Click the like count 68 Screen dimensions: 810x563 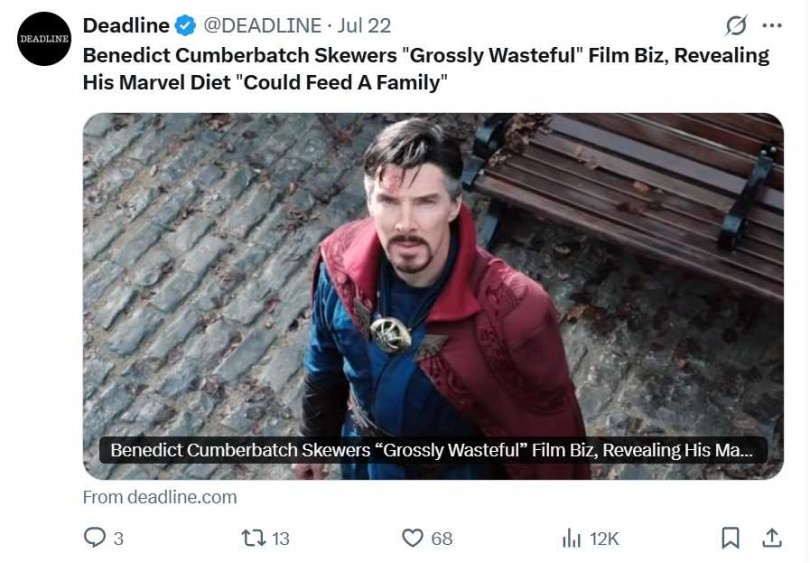coord(442,538)
